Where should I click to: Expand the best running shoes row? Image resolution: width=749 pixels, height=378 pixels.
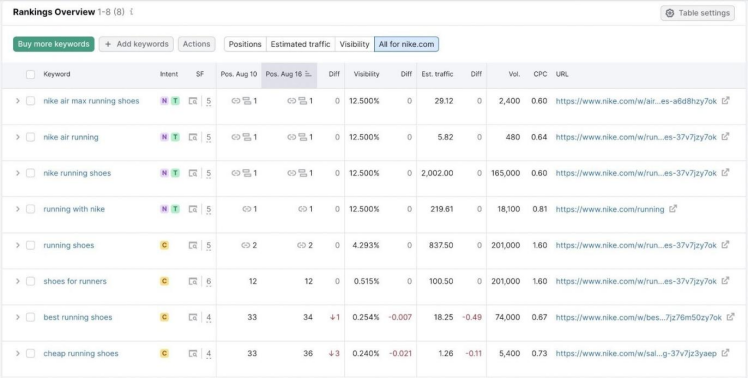18,317
